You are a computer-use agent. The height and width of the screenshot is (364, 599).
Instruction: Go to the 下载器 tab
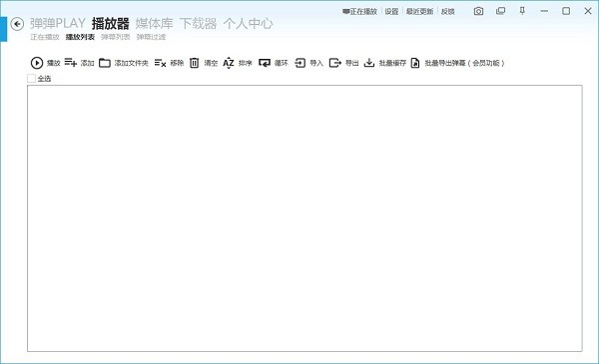coord(198,24)
